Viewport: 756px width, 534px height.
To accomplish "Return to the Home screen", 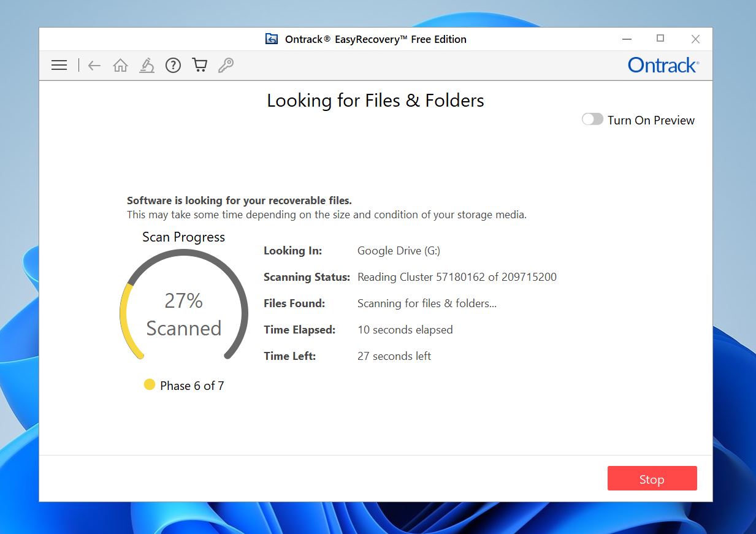I will [120, 65].
